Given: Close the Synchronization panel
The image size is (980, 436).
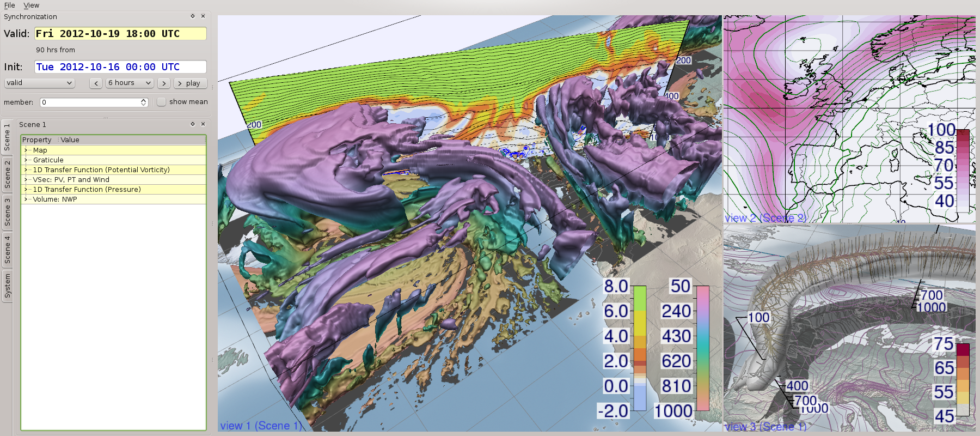Looking at the screenshot, I should 203,16.
